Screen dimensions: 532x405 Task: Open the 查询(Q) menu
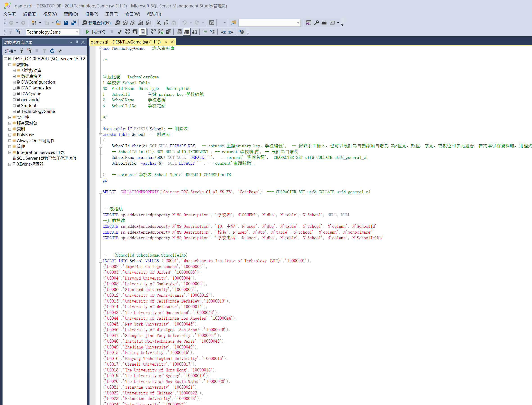point(71,14)
